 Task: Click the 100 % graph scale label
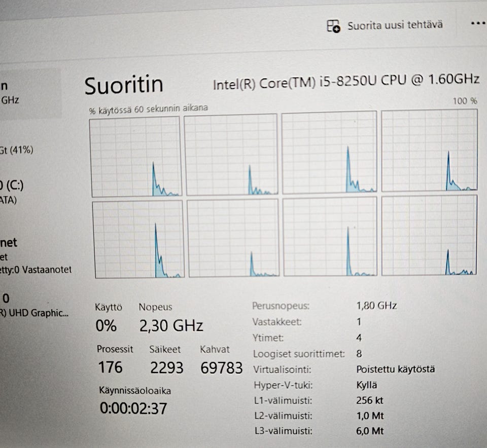[x=465, y=101]
